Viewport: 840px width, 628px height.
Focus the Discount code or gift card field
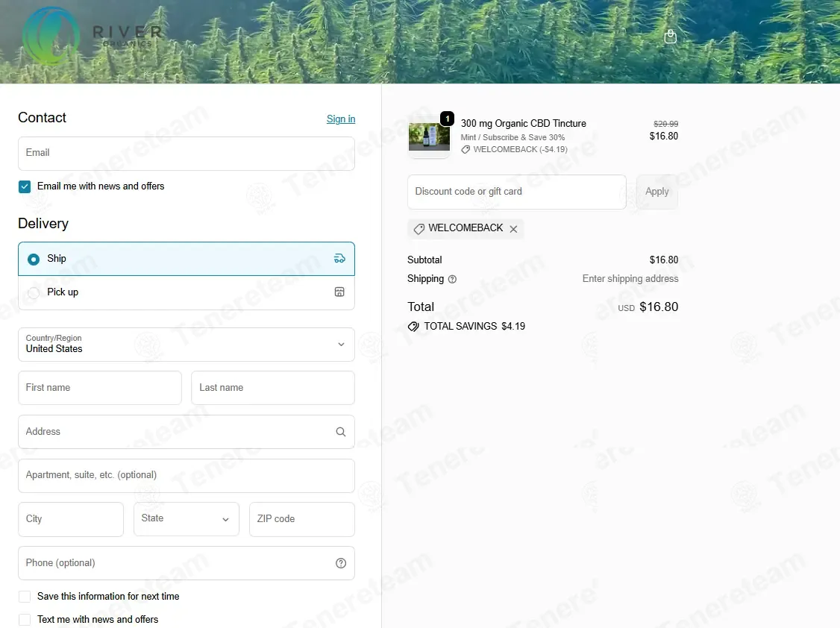point(517,192)
